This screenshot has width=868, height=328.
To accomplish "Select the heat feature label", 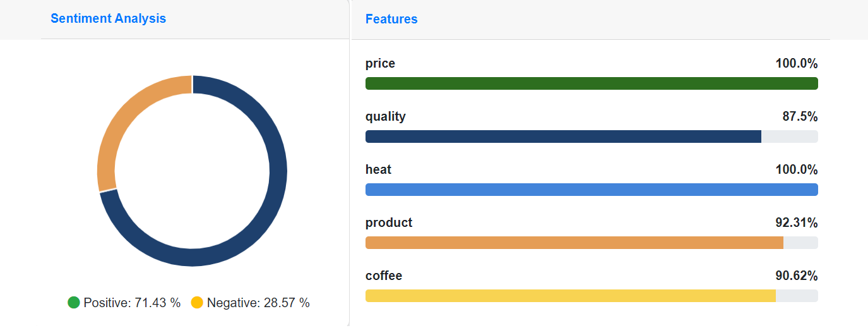I will point(378,169).
